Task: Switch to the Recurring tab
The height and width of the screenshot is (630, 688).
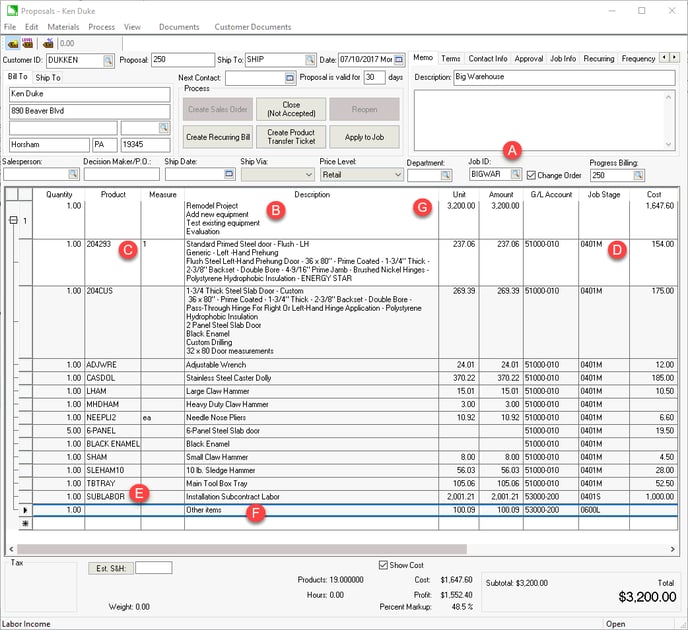Action: point(598,58)
